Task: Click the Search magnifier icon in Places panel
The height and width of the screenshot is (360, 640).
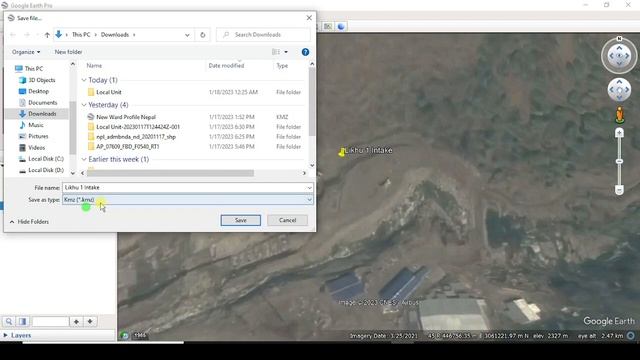Action: click(x=9, y=322)
